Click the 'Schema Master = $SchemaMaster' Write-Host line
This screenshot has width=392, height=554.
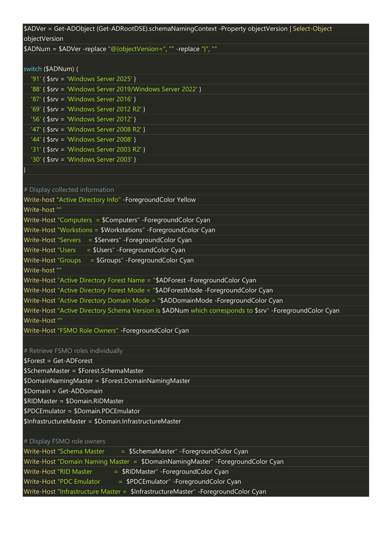(x=136, y=451)
